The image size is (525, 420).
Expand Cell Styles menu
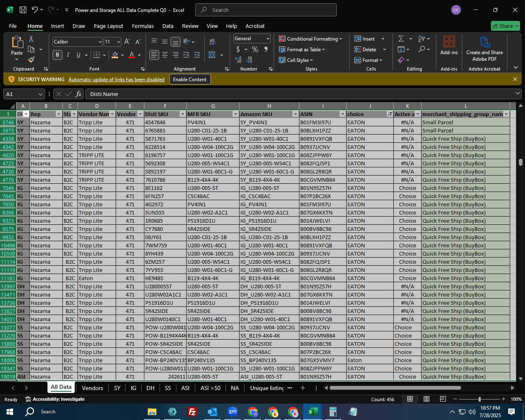click(296, 60)
